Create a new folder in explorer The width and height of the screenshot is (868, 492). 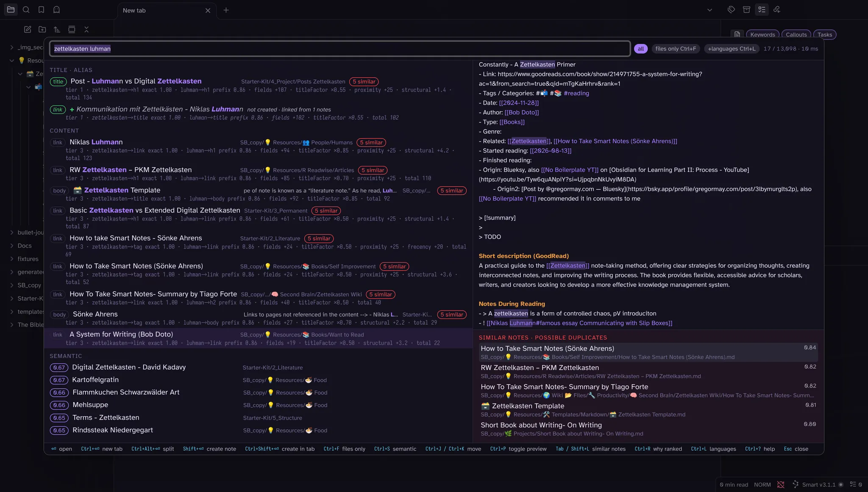coord(42,29)
